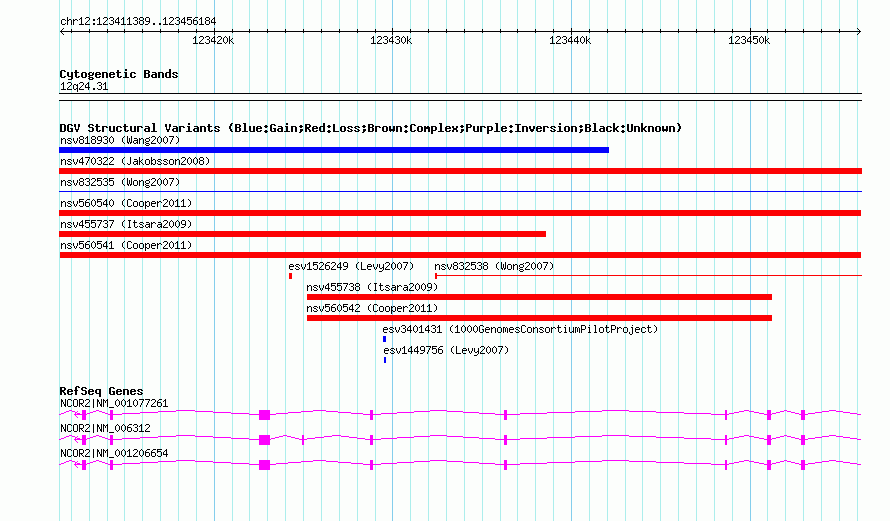Click the 123440k ruler position label
The height and width of the screenshot is (521, 890).
(x=570, y=40)
